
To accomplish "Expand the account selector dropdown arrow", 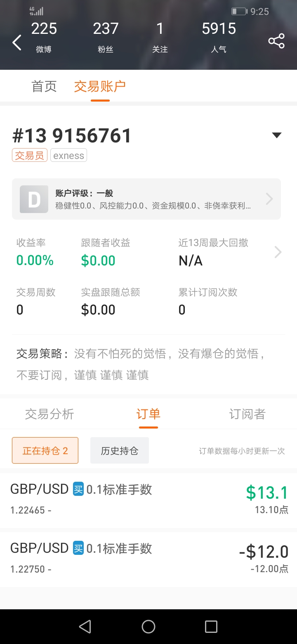I will coord(277,135).
